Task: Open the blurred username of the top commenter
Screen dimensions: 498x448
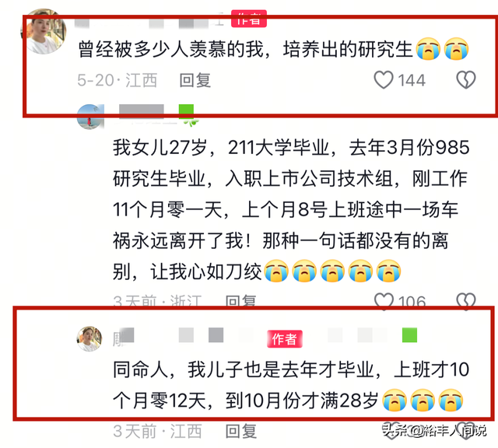Action: point(149,21)
